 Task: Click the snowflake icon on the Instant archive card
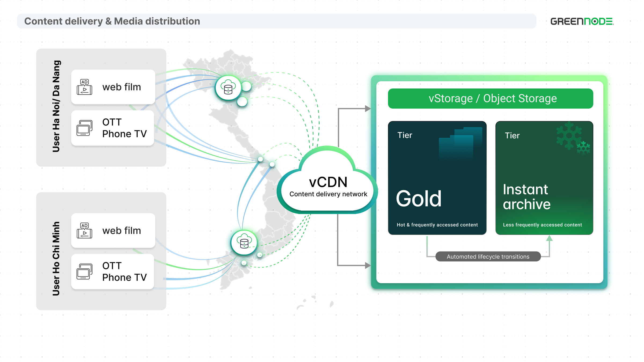573,138
